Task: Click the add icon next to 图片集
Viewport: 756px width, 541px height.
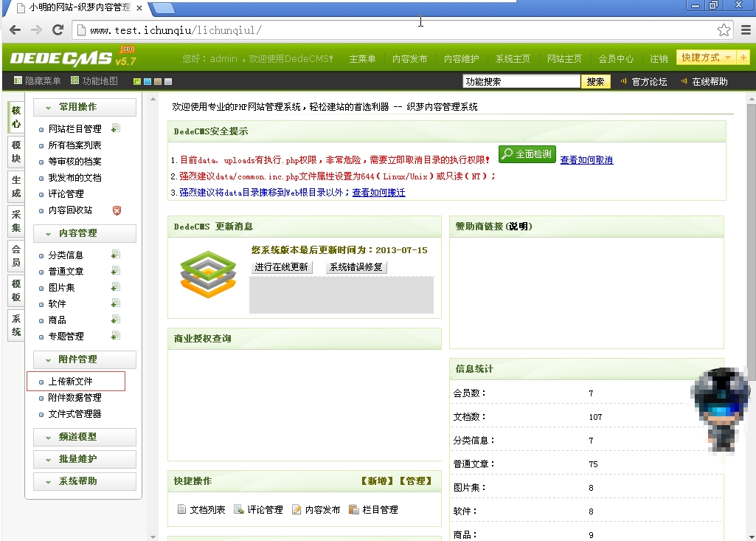Action: coord(116,287)
